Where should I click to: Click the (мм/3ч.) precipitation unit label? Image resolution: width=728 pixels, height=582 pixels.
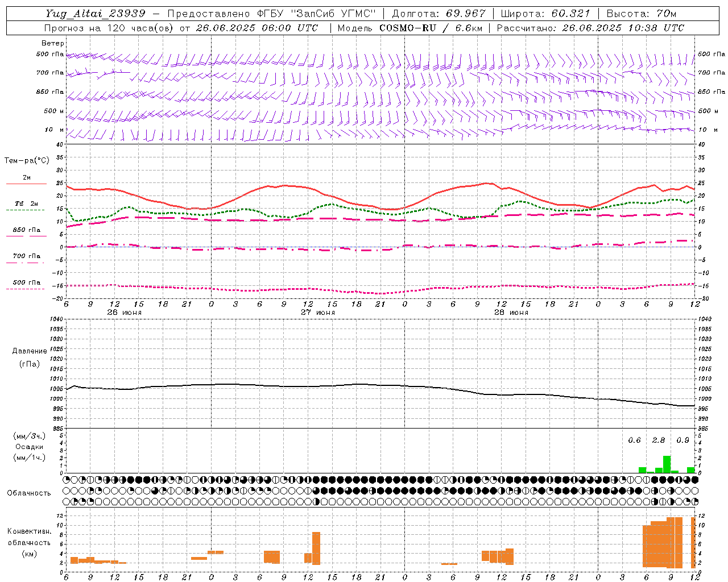pos(30,436)
